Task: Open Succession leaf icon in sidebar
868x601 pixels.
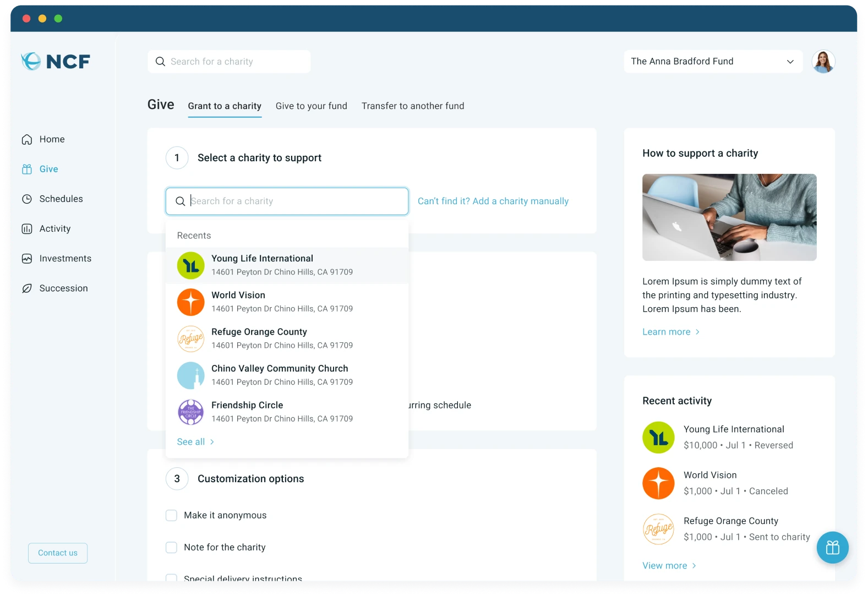Action: (26, 288)
